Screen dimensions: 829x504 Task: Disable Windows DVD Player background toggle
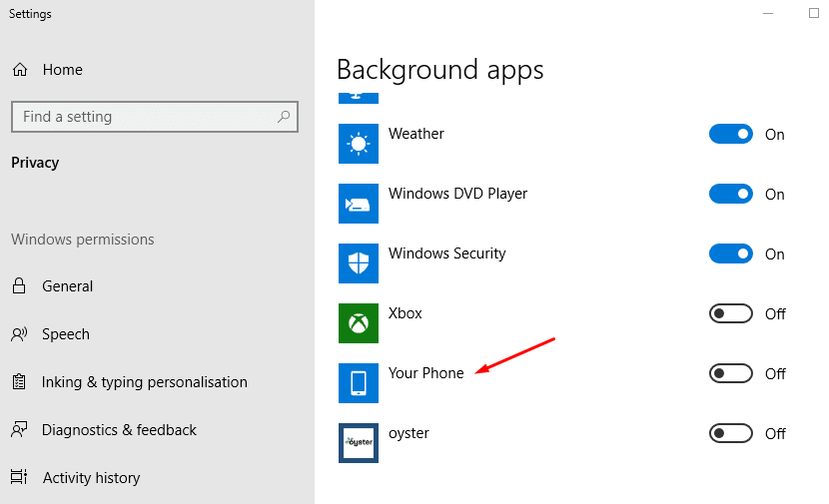coord(730,195)
